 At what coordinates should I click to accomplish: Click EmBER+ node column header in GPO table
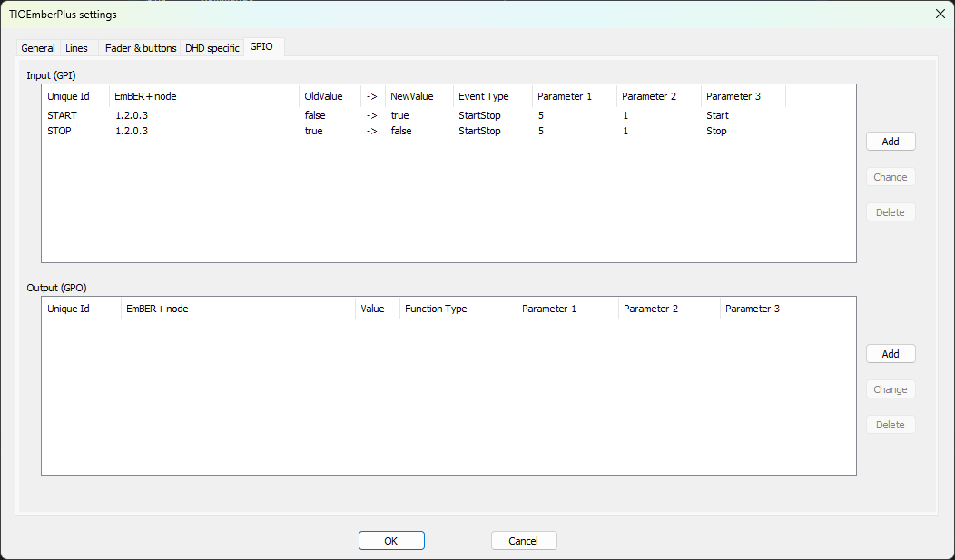pyautogui.click(x=238, y=309)
